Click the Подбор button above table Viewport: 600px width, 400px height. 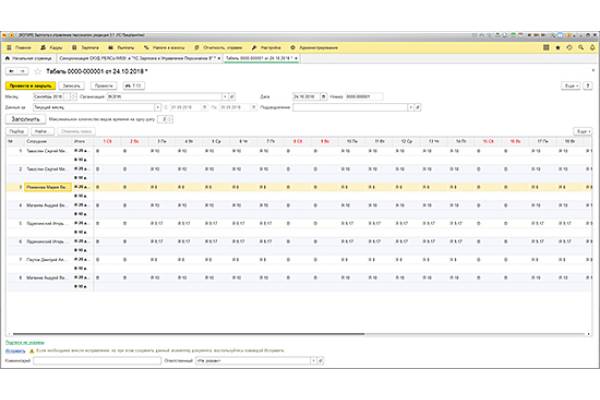click(x=17, y=131)
